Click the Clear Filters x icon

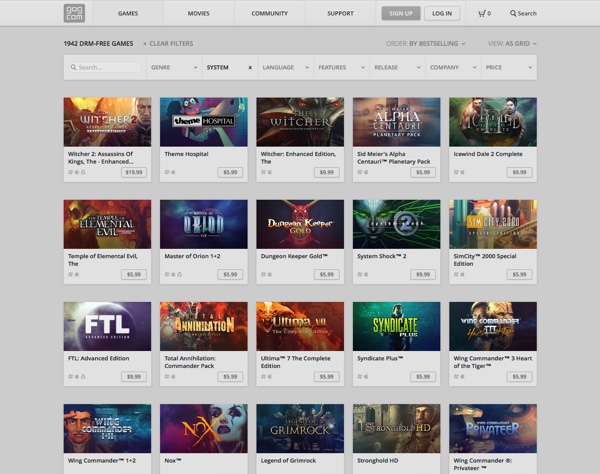(x=145, y=44)
